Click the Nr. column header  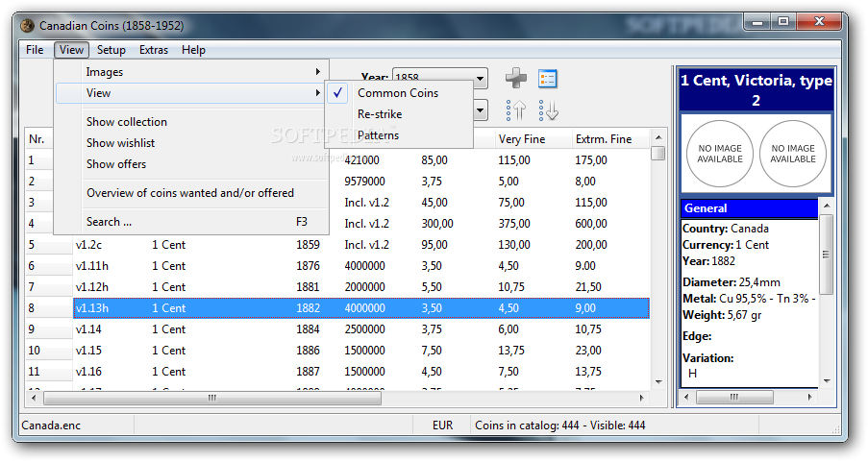[x=39, y=139]
